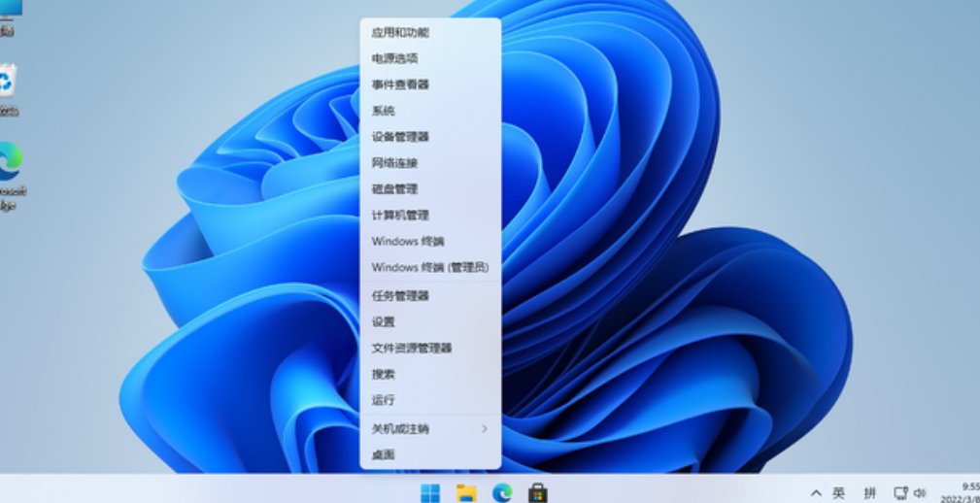Open 应用和功能 from the menu
Viewport: 980px width, 503px height.
(x=400, y=32)
